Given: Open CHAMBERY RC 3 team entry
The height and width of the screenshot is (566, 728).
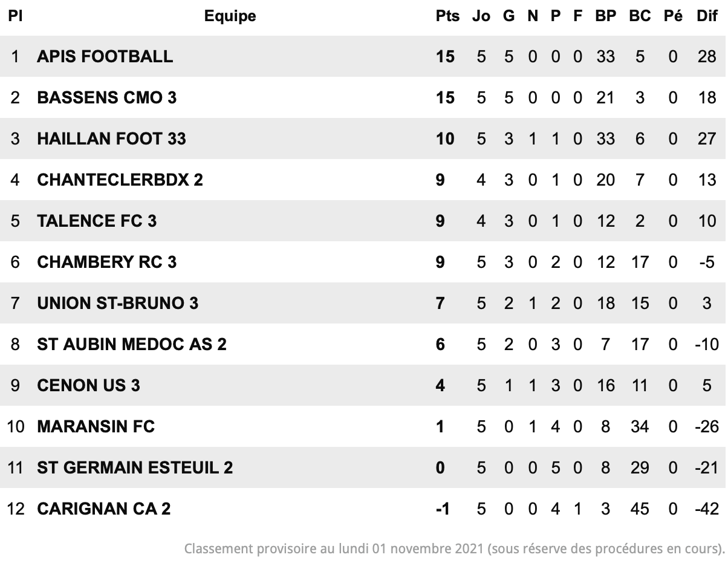Looking at the screenshot, I should (107, 262).
